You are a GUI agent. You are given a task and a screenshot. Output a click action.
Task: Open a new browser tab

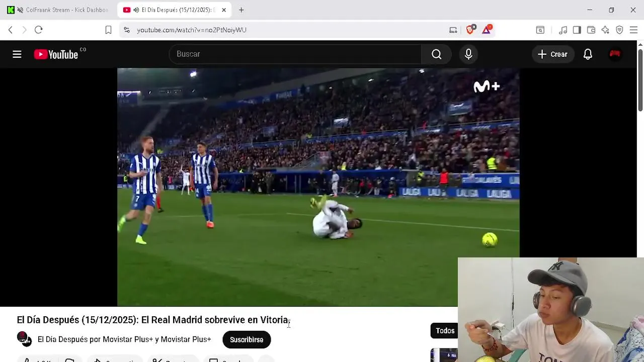[x=242, y=10]
